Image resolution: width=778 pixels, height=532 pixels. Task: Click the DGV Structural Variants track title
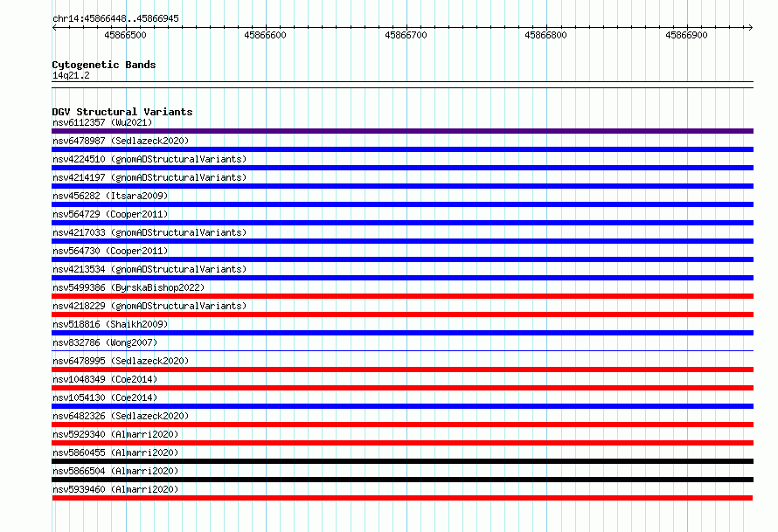click(x=122, y=112)
